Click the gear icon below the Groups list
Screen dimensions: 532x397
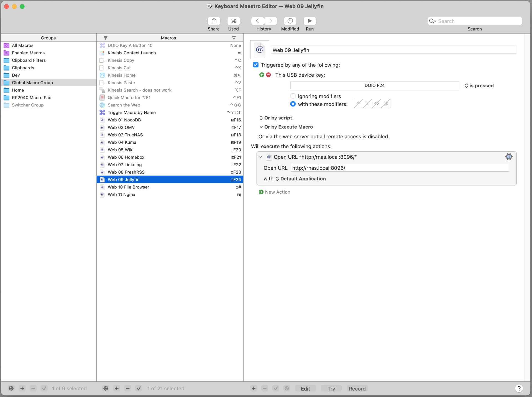tap(11, 388)
